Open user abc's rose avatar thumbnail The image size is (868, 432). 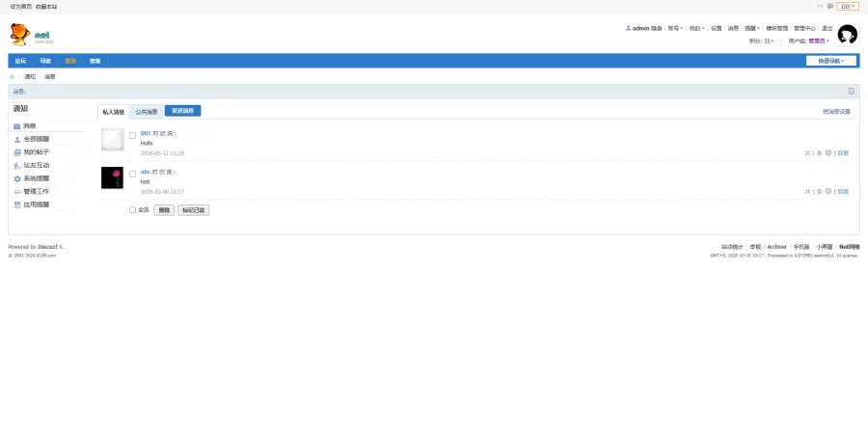113,177
